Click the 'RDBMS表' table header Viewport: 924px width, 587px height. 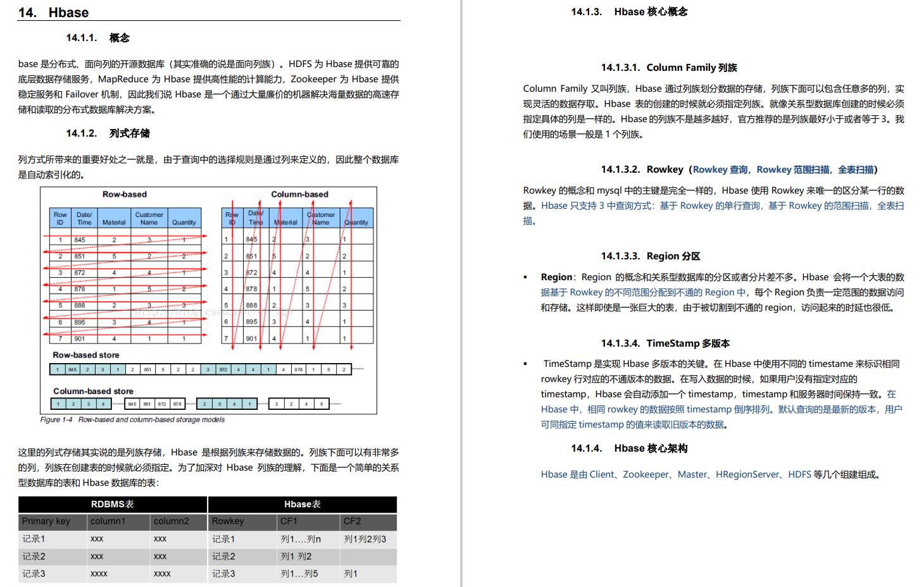coord(113,505)
